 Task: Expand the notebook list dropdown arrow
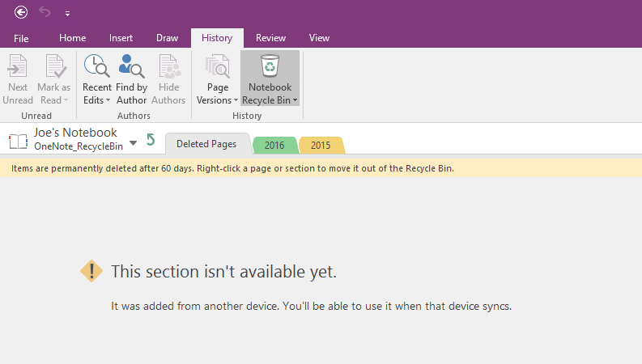tap(133, 143)
